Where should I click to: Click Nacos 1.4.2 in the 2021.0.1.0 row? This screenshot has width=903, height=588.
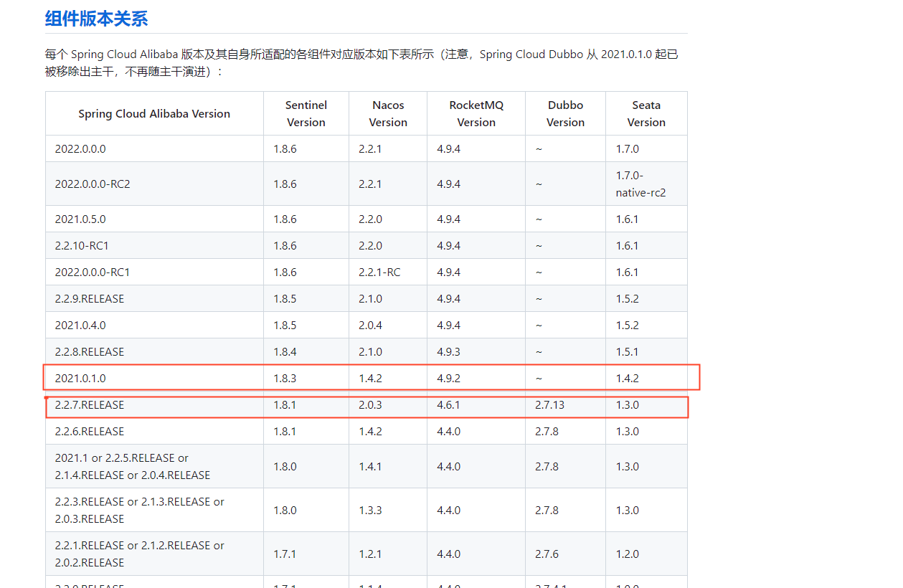tap(370, 378)
